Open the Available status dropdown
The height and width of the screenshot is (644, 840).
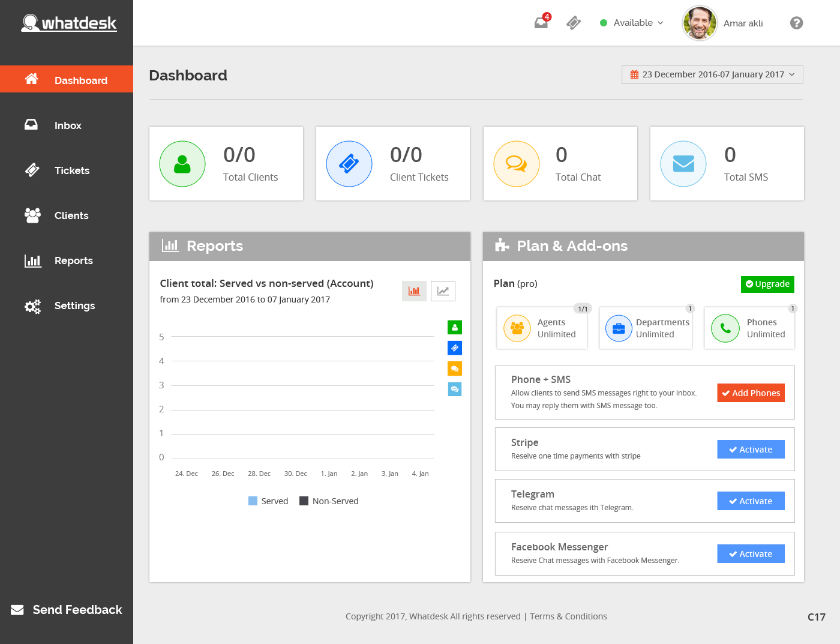pos(631,23)
